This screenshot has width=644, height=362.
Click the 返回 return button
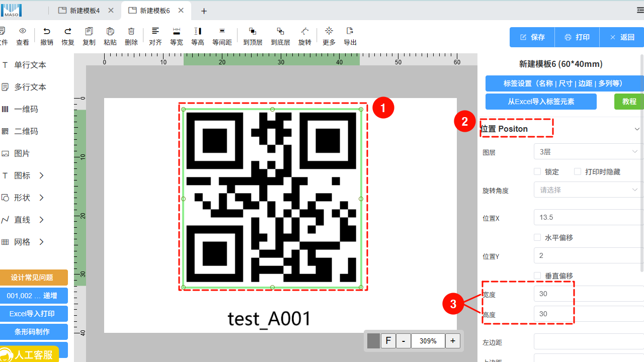[622, 37]
